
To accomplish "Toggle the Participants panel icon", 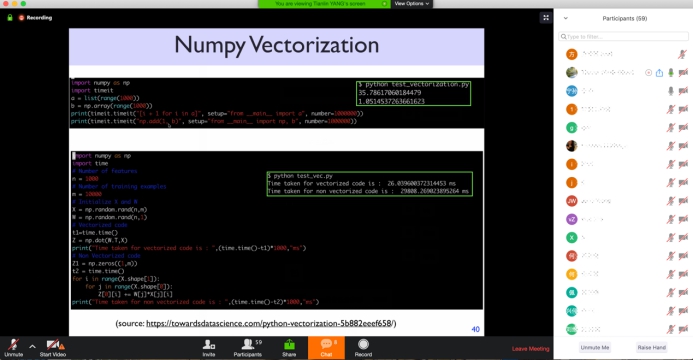I will [248, 348].
